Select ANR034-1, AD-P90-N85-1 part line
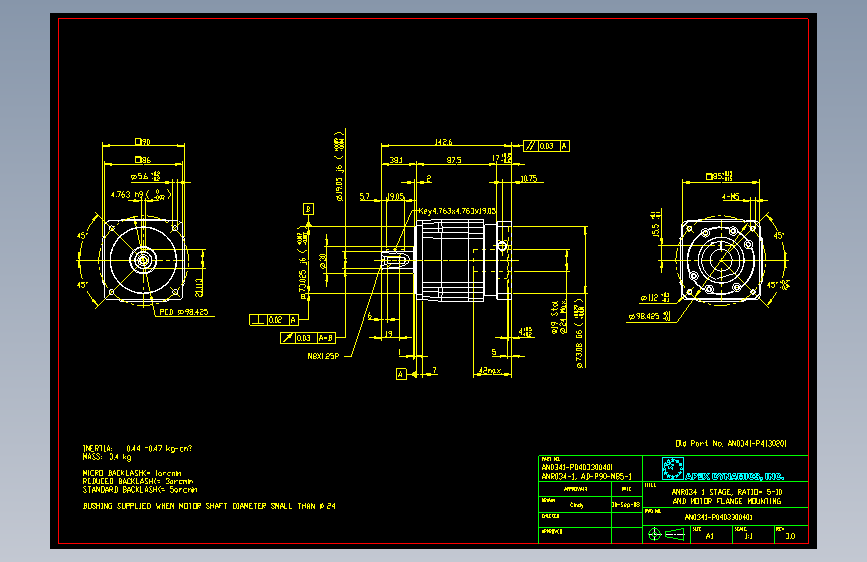Screen dimensions: 867x562 [587, 476]
